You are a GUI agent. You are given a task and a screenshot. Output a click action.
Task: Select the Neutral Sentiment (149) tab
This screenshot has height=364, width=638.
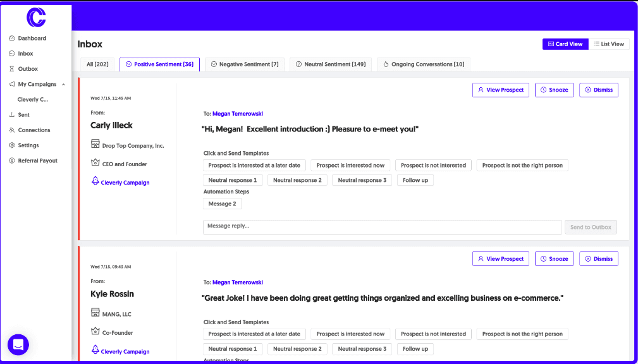331,64
